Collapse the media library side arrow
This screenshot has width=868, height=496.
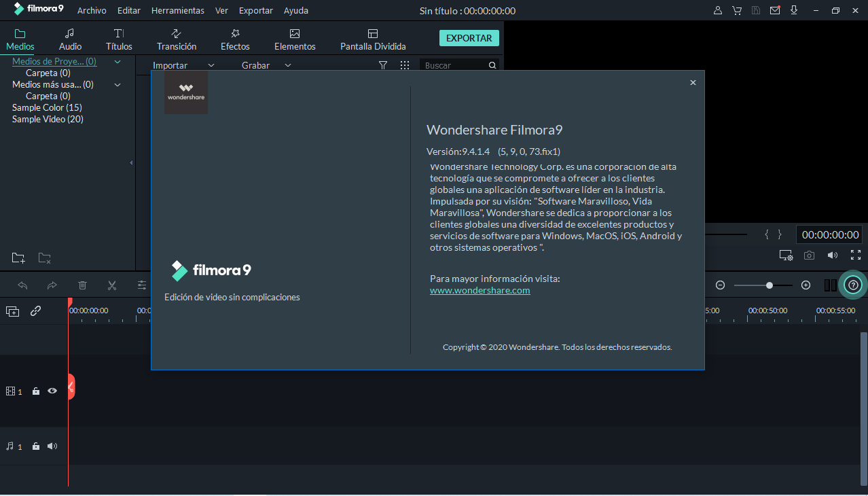(x=131, y=163)
